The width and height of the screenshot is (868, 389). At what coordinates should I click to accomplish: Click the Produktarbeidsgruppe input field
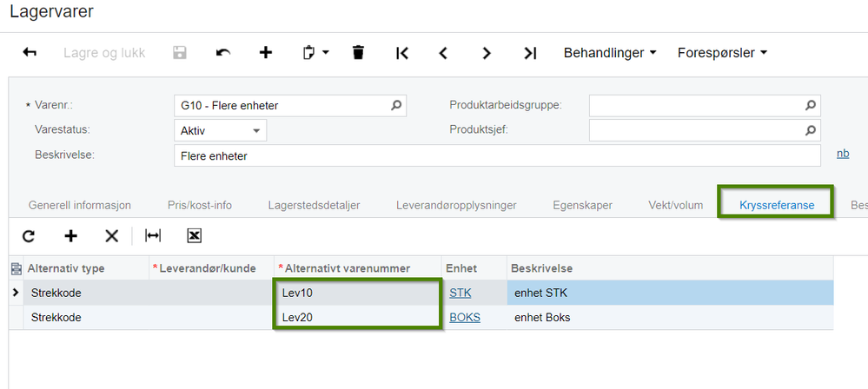[x=705, y=105]
